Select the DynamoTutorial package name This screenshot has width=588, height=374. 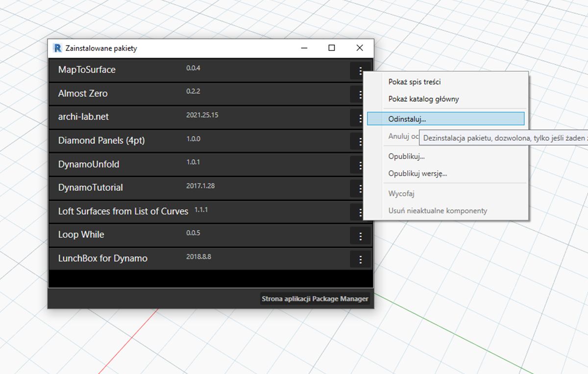pos(91,188)
